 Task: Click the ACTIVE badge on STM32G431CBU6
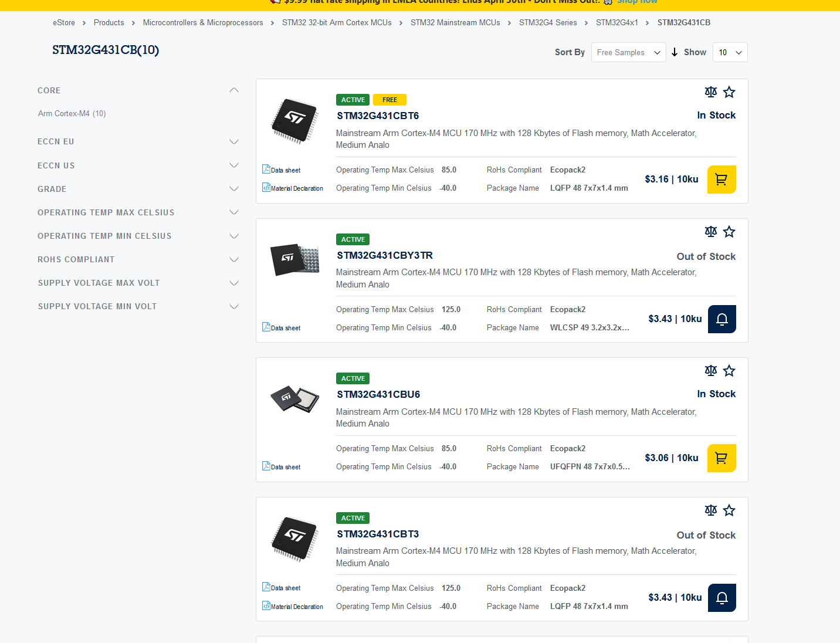(x=353, y=378)
